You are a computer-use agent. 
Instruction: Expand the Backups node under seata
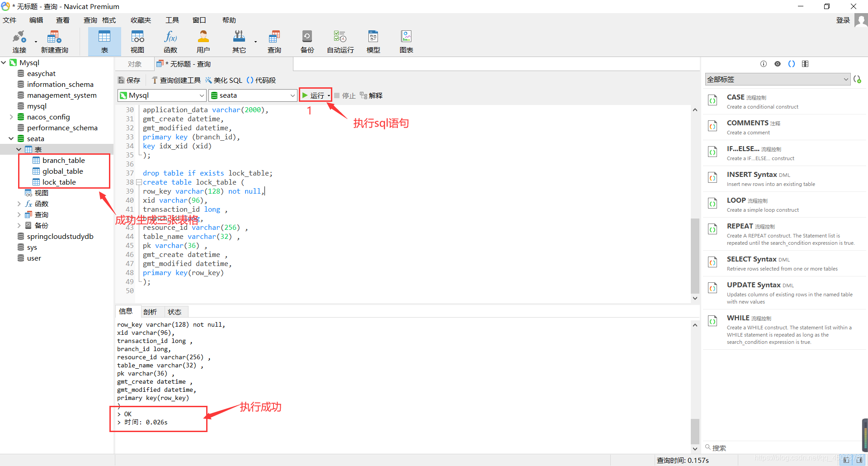click(x=19, y=225)
